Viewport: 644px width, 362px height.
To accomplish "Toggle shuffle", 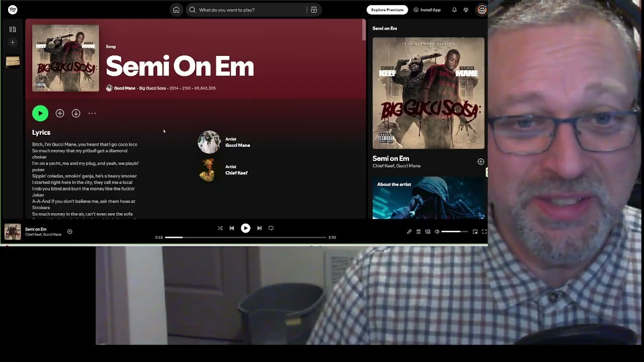I will pos(220,228).
